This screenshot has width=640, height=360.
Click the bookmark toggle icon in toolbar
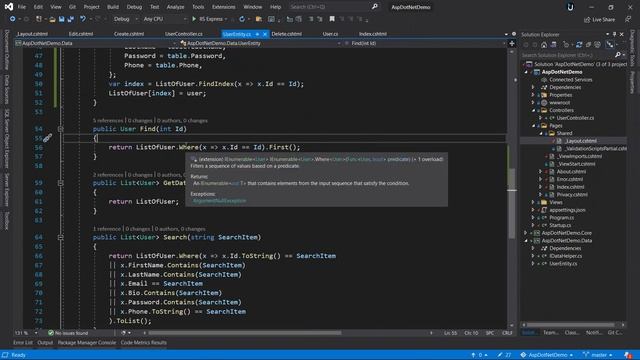point(332,19)
